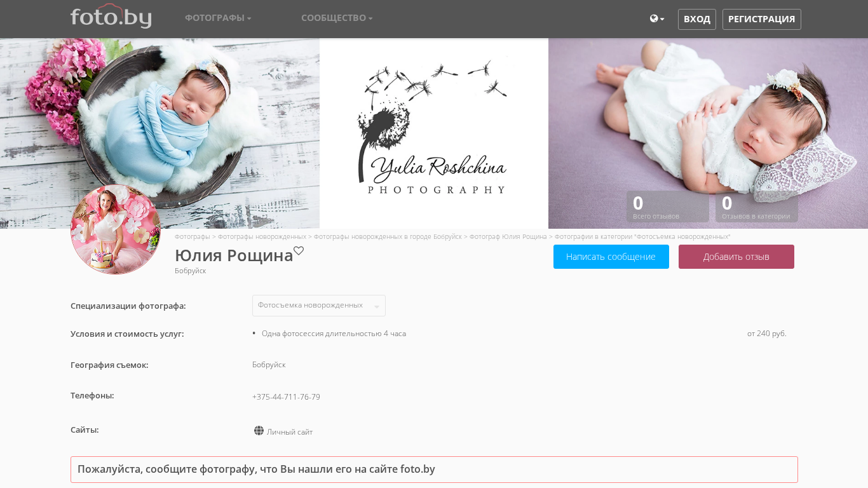
Task: Expand the Сообщество menu
Action: tap(337, 18)
